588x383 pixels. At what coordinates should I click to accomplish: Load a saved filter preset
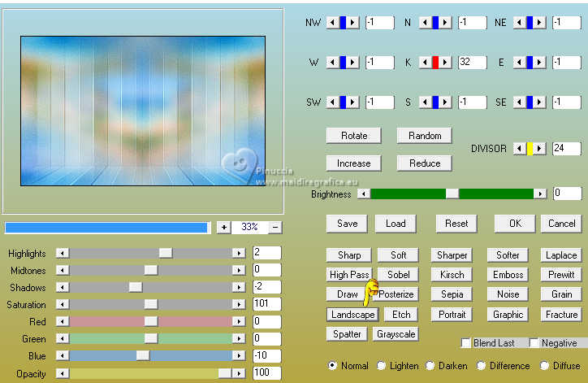[x=396, y=224]
